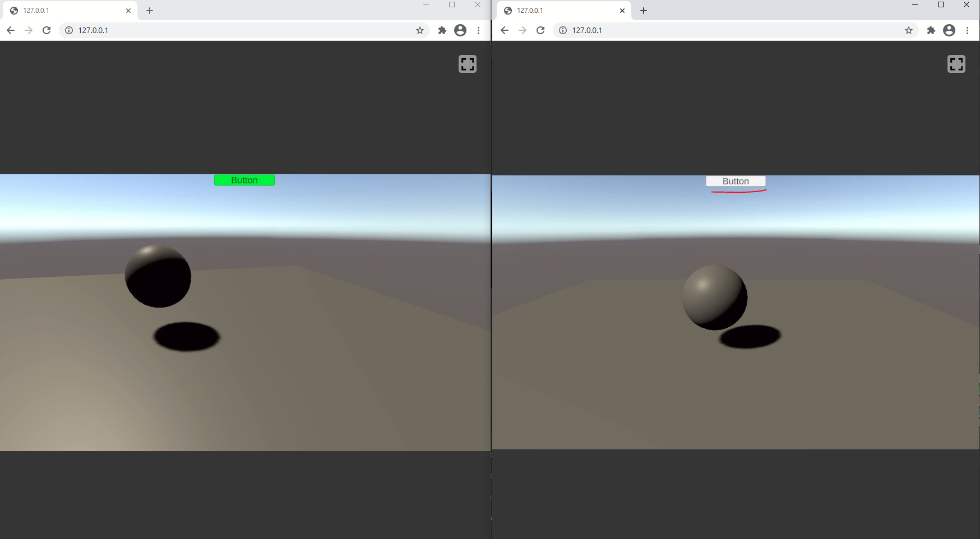This screenshot has height=539, width=980.
Task: Open site info for 127.0.0.1 in left window
Action: (x=68, y=30)
